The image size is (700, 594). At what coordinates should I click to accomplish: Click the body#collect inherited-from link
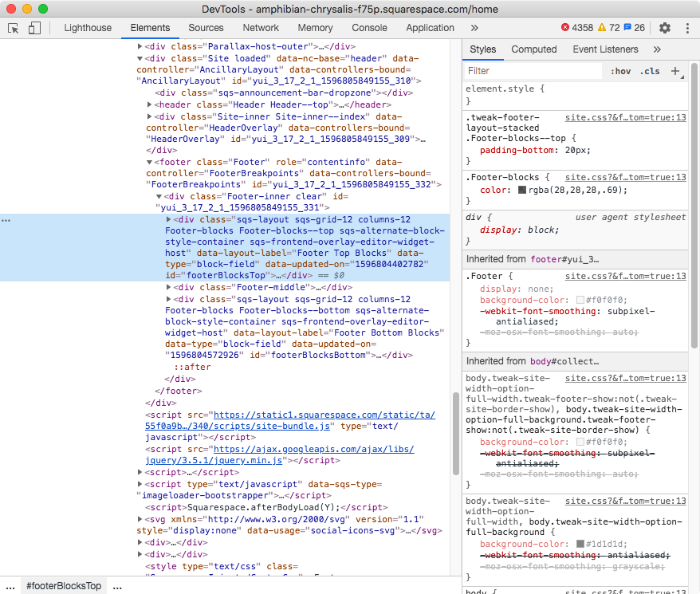pyautogui.click(x=564, y=361)
